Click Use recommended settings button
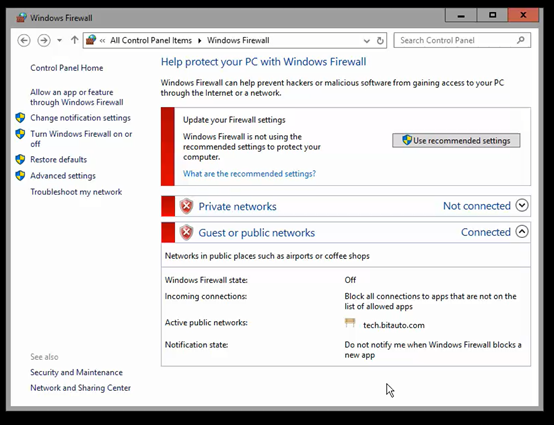This screenshot has width=554, height=425. click(456, 141)
